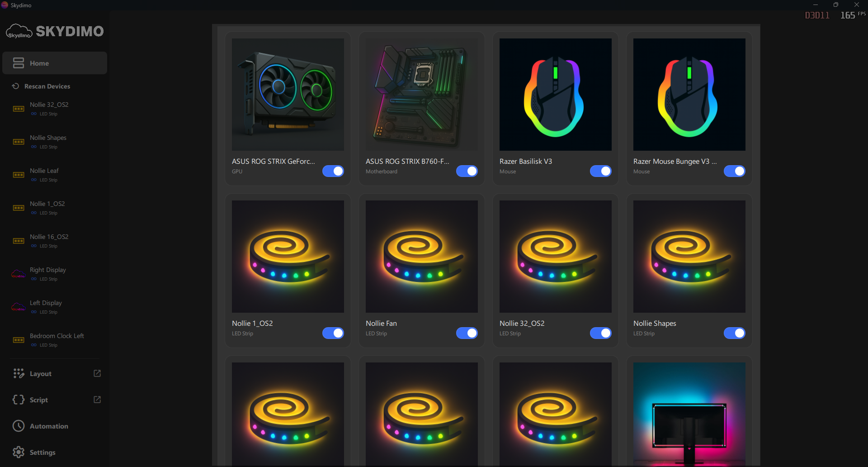This screenshot has width=868, height=467.
Task: Click Nollie Shapes card title text
Action: (x=655, y=323)
